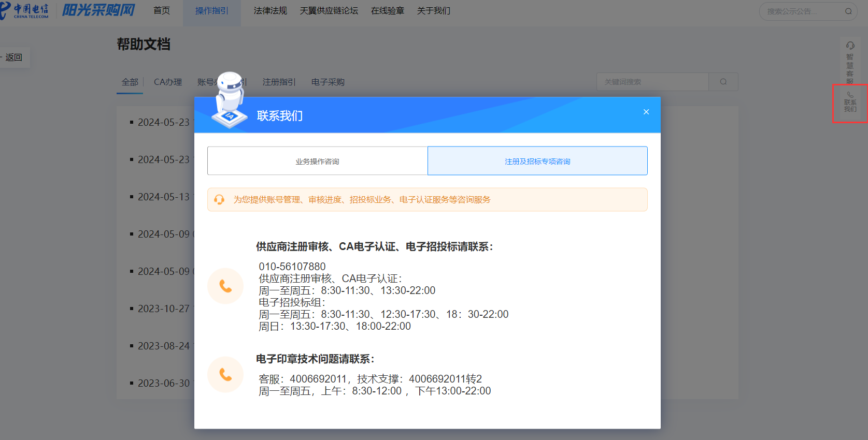Open 法律法规 navigation item
This screenshot has height=440, width=868.
[x=270, y=11]
